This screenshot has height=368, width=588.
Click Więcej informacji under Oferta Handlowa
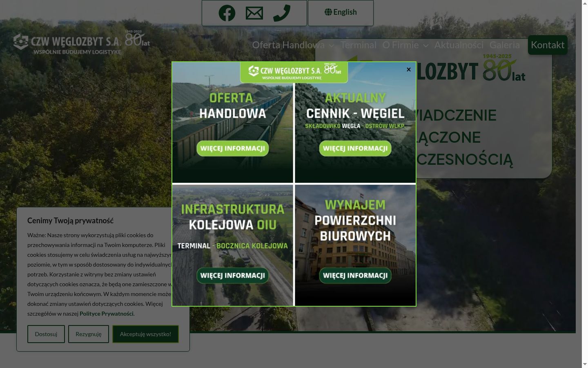233,148
